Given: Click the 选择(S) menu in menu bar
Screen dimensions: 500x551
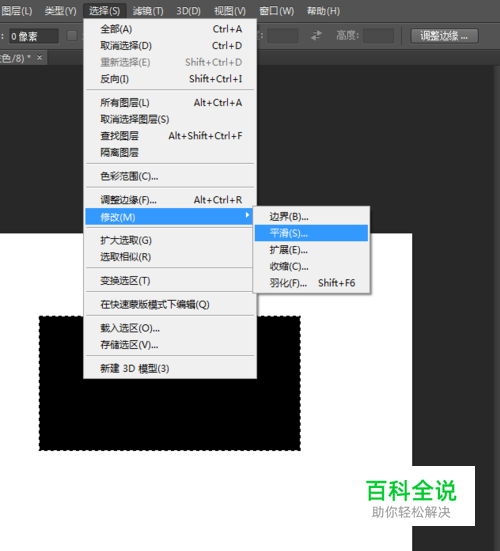Looking at the screenshot, I should [x=104, y=11].
